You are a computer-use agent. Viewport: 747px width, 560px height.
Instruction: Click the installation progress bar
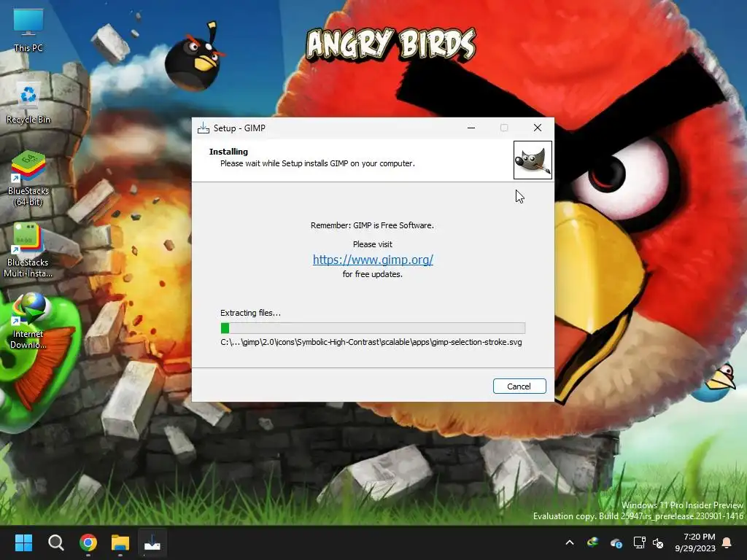[373, 327]
